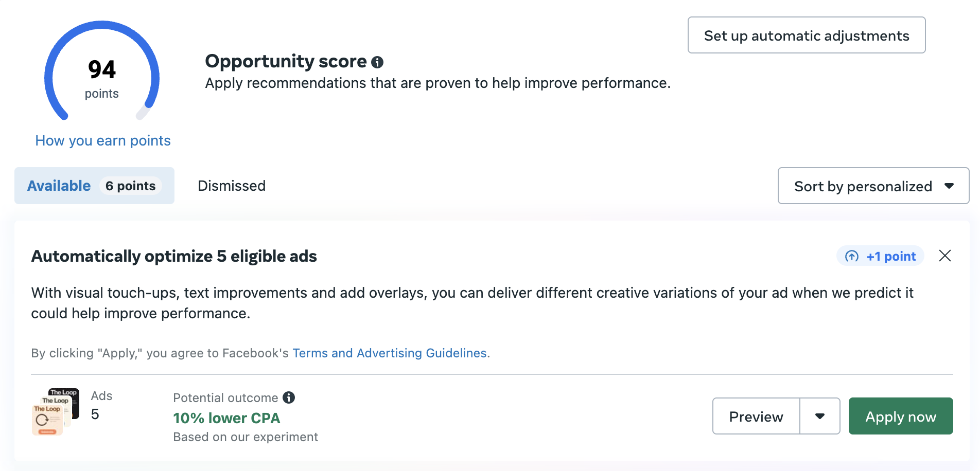Dismiss the optimize ads recommendation with X

(944, 256)
